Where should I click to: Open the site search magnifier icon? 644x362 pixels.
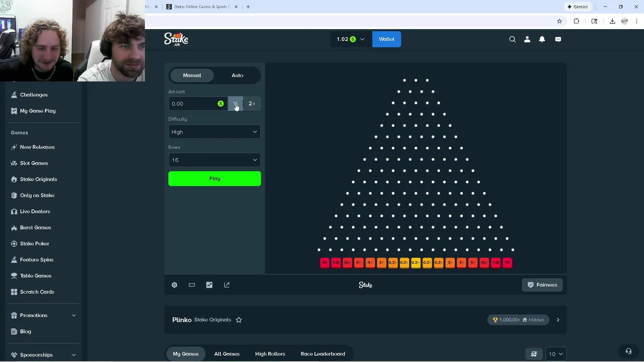coord(512,39)
